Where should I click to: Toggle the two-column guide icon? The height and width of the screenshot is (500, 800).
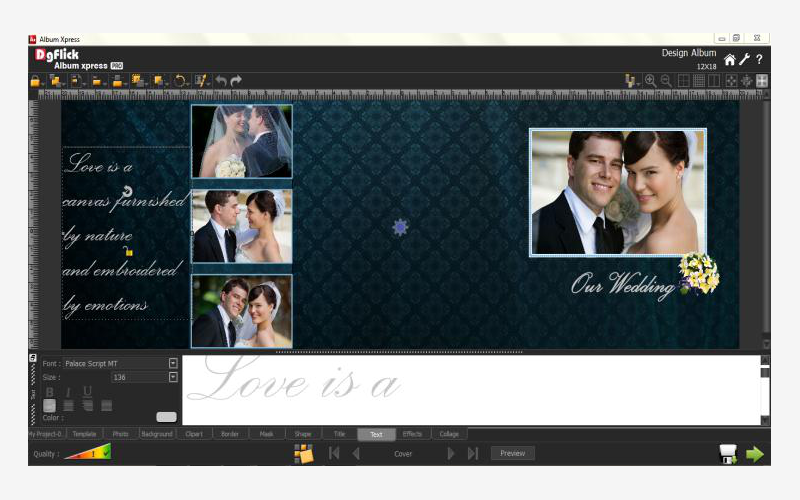click(714, 81)
